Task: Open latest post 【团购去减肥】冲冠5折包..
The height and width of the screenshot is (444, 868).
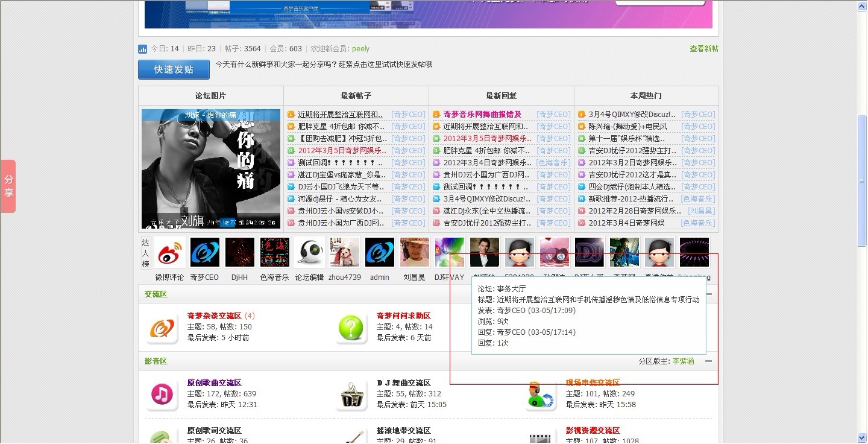Action: tap(342, 139)
